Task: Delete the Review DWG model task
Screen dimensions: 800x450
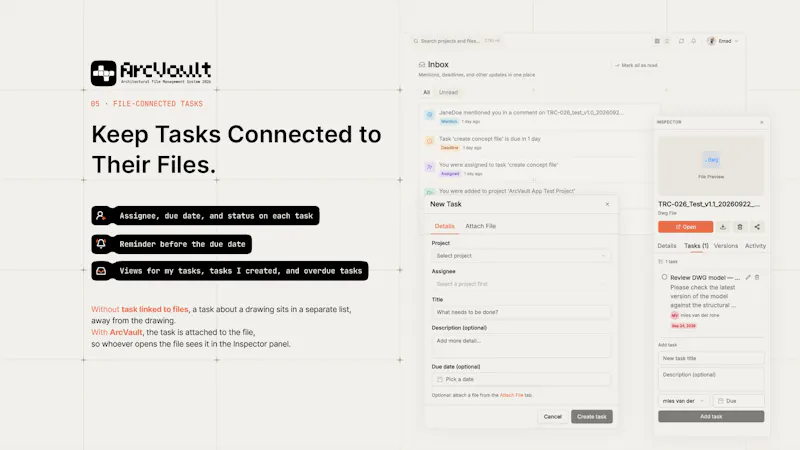Action: tap(757, 278)
